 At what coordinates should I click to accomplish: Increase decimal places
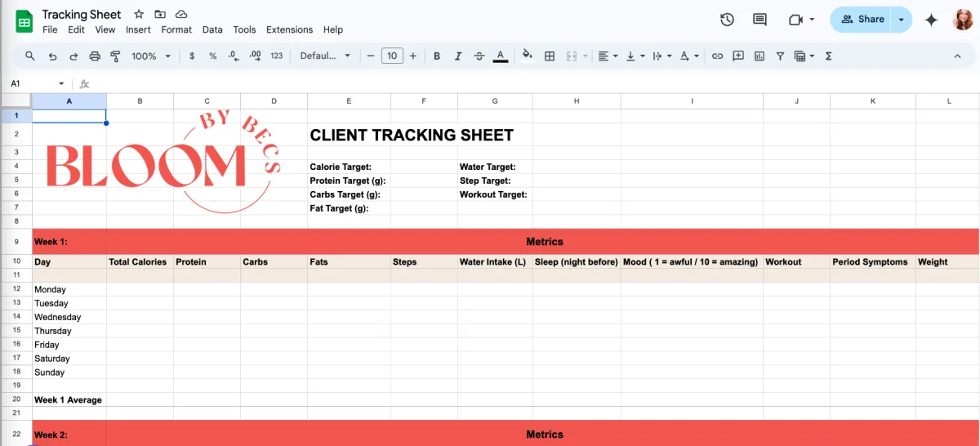(x=255, y=56)
